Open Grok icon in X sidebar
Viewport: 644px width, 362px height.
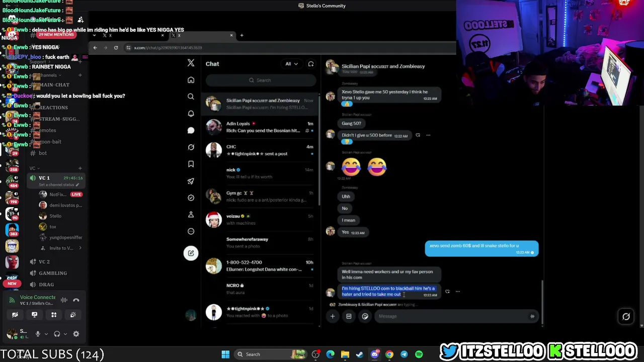pos(191,147)
